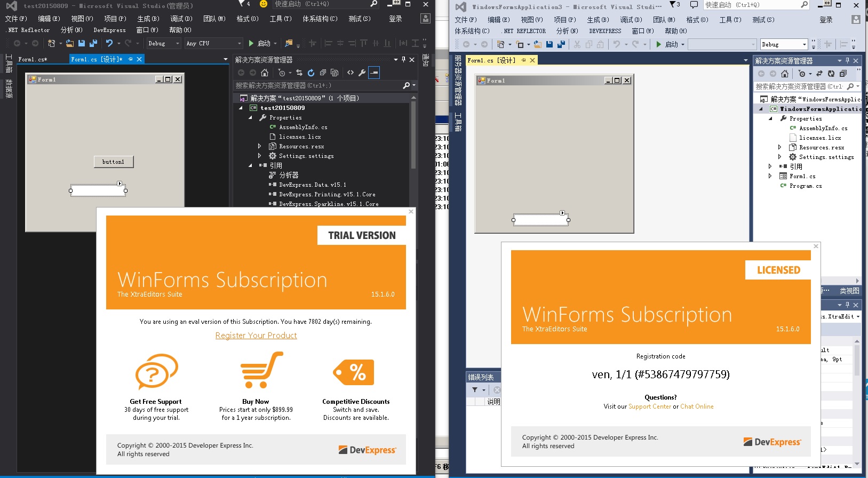The image size is (868, 478).
Task: Click button1 on left Form1 designer
Action: [113, 162]
